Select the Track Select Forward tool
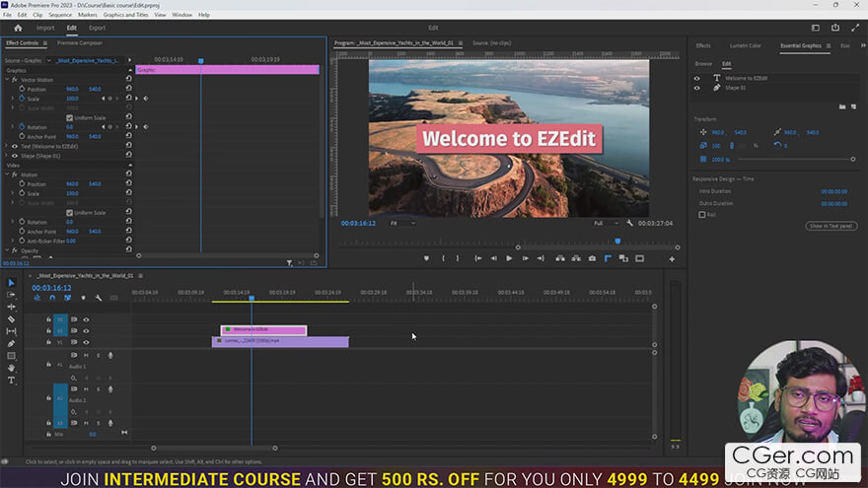This screenshot has height=488, width=868. coord(11,295)
